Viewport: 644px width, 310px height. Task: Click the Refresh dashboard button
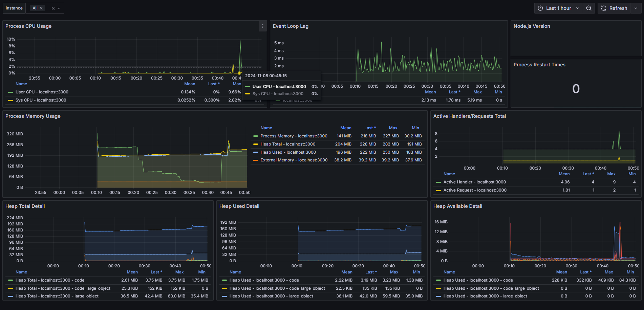point(614,8)
